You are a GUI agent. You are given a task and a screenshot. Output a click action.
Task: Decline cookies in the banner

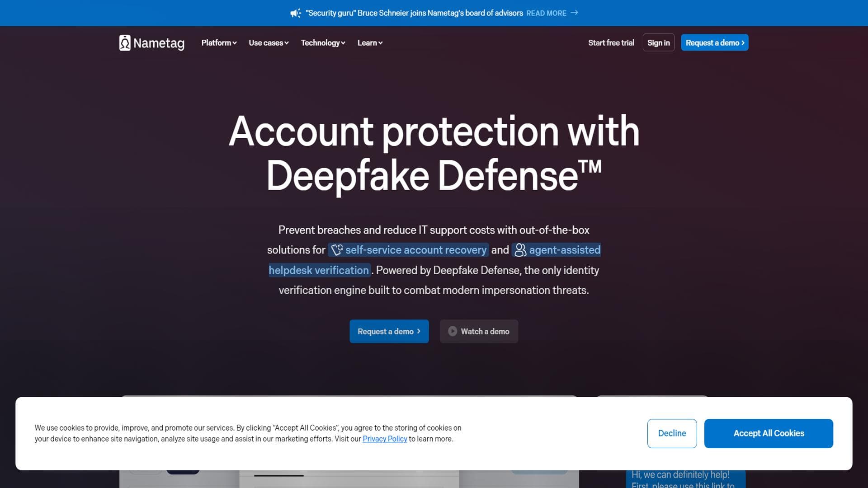pyautogui.click(x=672, y=433)
